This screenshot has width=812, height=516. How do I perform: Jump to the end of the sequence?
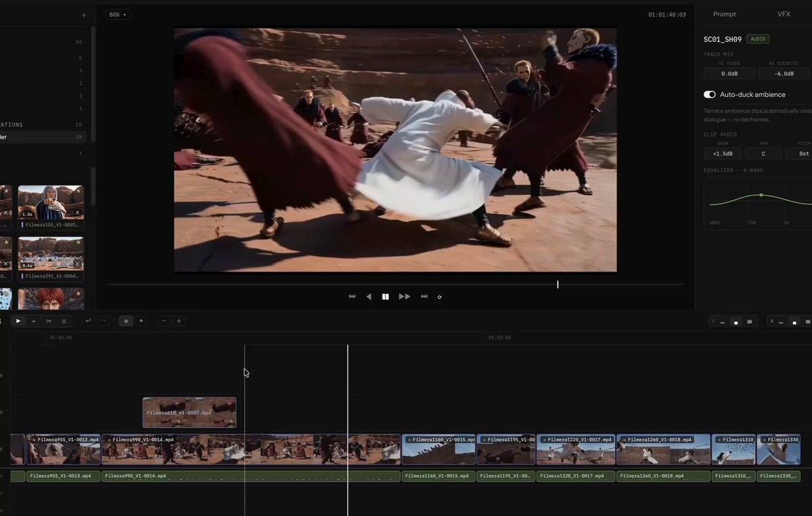424,297
